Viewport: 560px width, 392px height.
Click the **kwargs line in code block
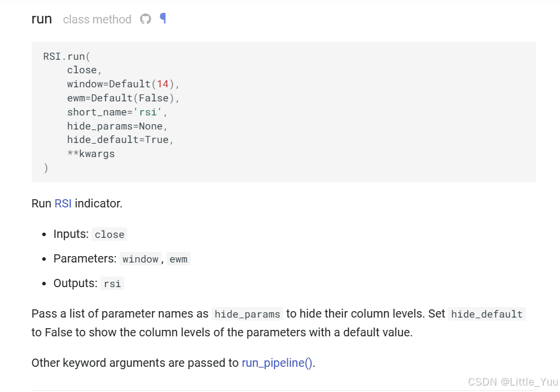click(91, 154)
